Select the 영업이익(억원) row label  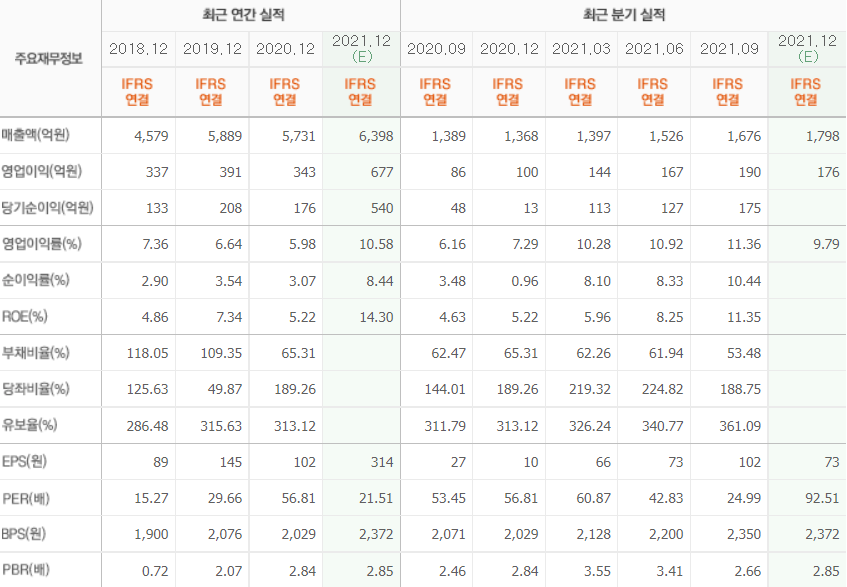point(42,171)
